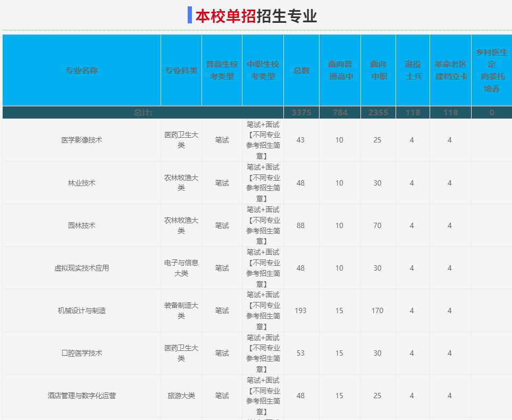Click total 43 in the 医学影像技术 row
The width and height of the screenshot is (512, 420).
(300, 140)
